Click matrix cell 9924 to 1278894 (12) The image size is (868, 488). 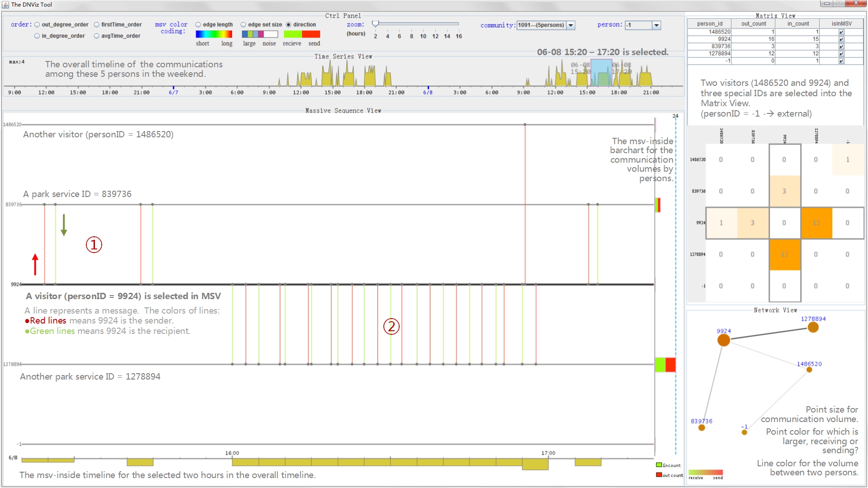click(x=816, y=223)
